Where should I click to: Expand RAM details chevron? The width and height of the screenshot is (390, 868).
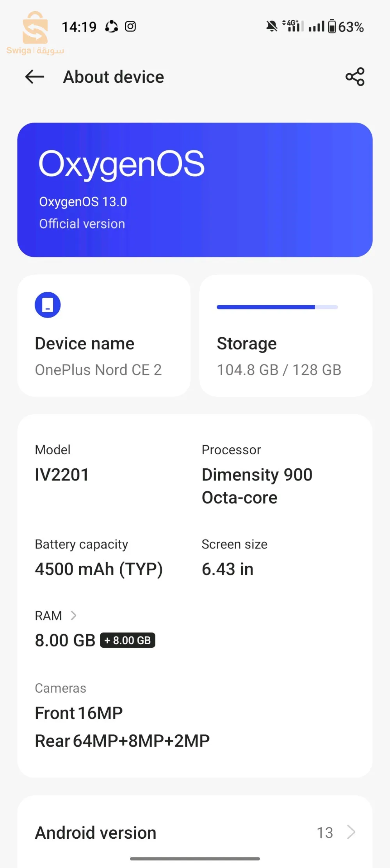[x=73, y=616]
